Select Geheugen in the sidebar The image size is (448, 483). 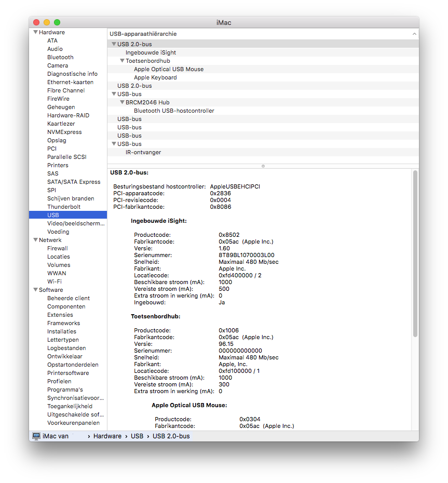tap(61, 107)
